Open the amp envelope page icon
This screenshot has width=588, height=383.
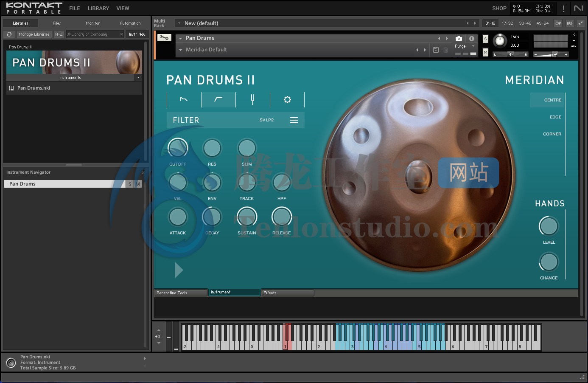[184, 99]
